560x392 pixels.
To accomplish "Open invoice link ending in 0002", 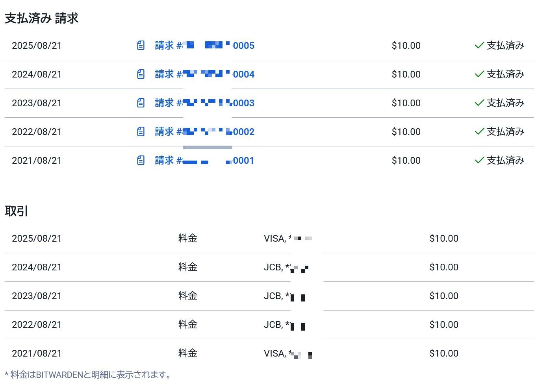I will [x=205, y=131].
